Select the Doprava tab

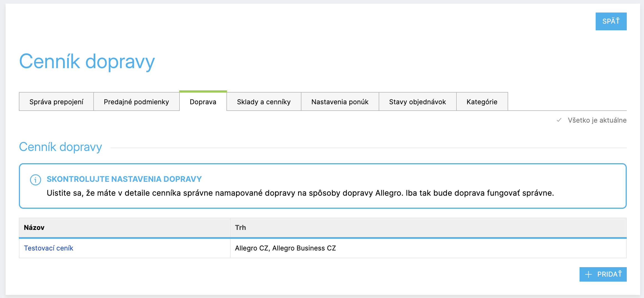click(x=203, y=102)
